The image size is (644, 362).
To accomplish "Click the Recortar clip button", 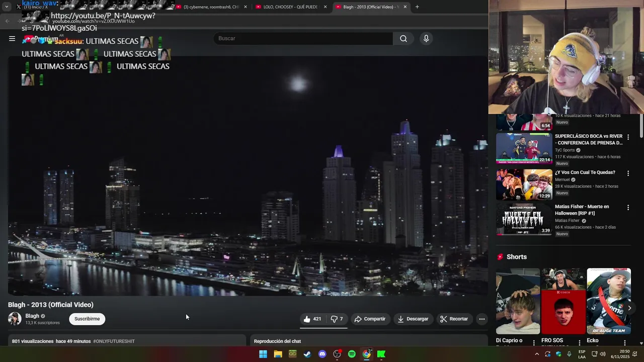I will [x=454, y=319].
